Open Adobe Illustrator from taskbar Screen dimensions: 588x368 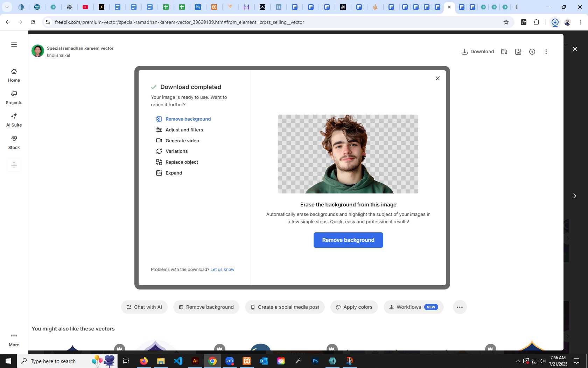195,361
